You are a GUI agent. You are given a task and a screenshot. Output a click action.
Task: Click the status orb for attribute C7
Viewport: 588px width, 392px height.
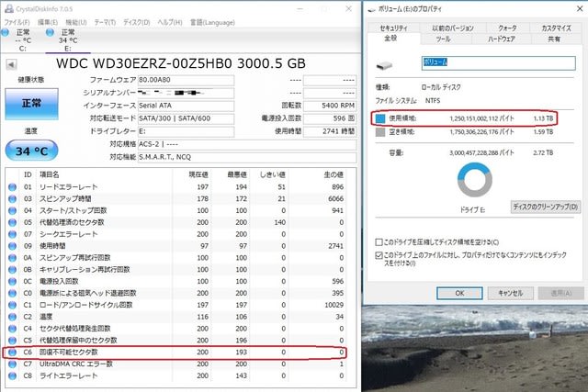[12, 364]
